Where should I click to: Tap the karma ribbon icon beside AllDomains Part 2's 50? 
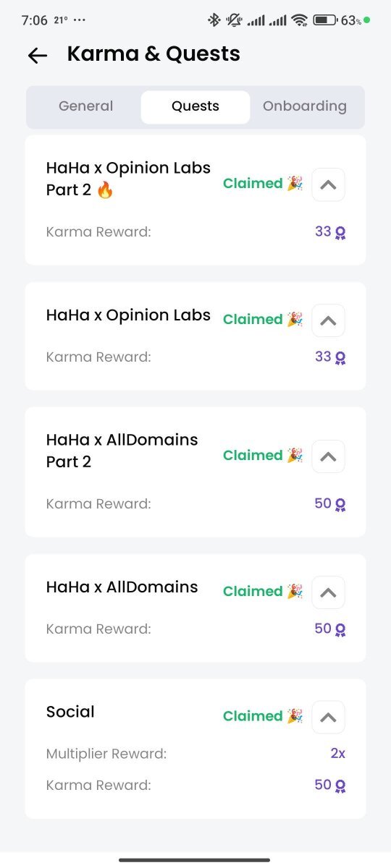pos(340,504)
